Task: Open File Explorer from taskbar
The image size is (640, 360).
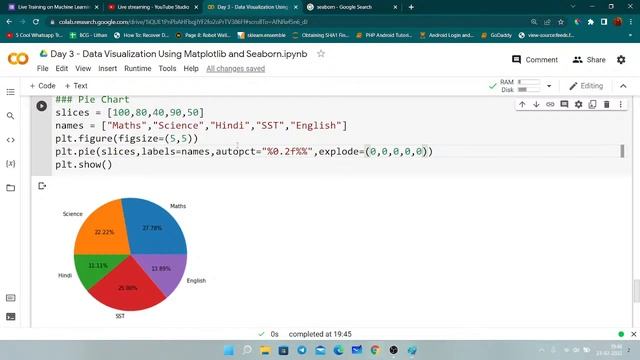Action: (x=265, y=350)
